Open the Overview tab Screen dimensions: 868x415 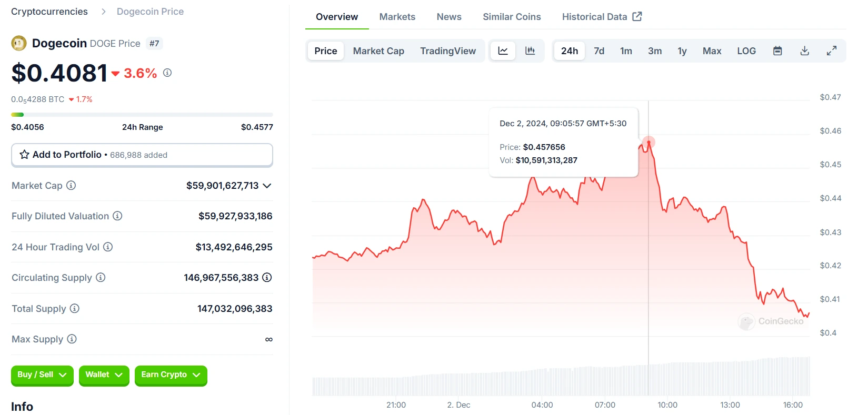pos(337,17)
